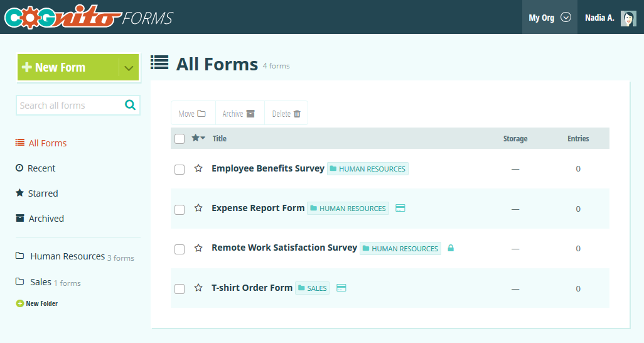Toggle the select-all forms checkbox
Viewport: 644px width, 343px height.
tap(180, 139)
